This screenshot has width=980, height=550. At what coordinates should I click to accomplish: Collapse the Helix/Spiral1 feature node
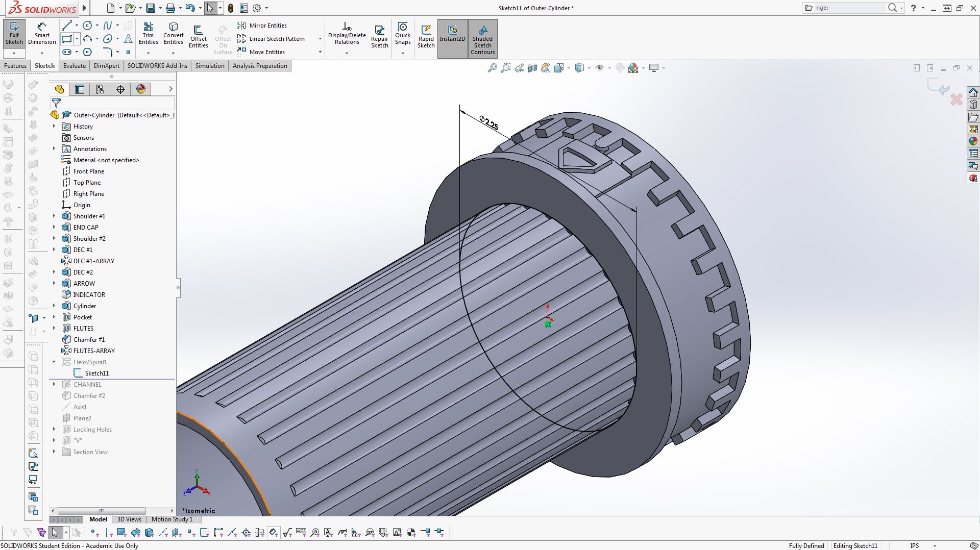click(x=54, y=362)
